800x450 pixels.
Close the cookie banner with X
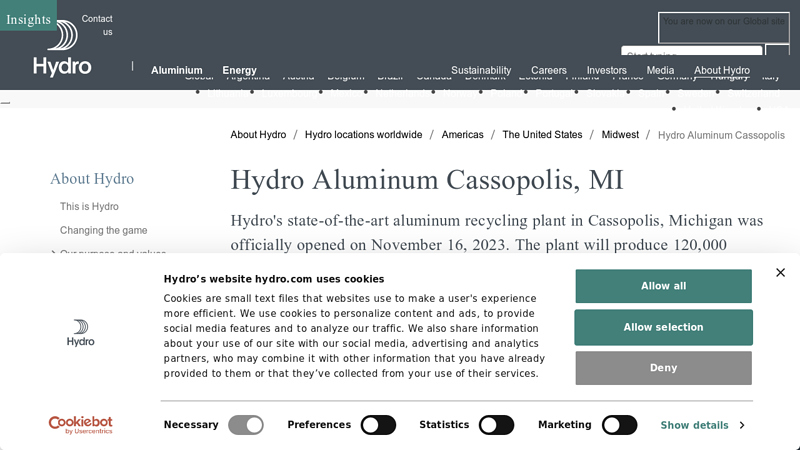pyautogui.click(x=780, y=272)
